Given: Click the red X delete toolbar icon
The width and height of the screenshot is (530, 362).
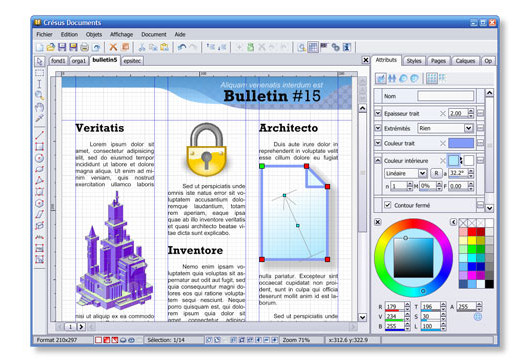Looking at the screenshot, I should tap(113, 47).
